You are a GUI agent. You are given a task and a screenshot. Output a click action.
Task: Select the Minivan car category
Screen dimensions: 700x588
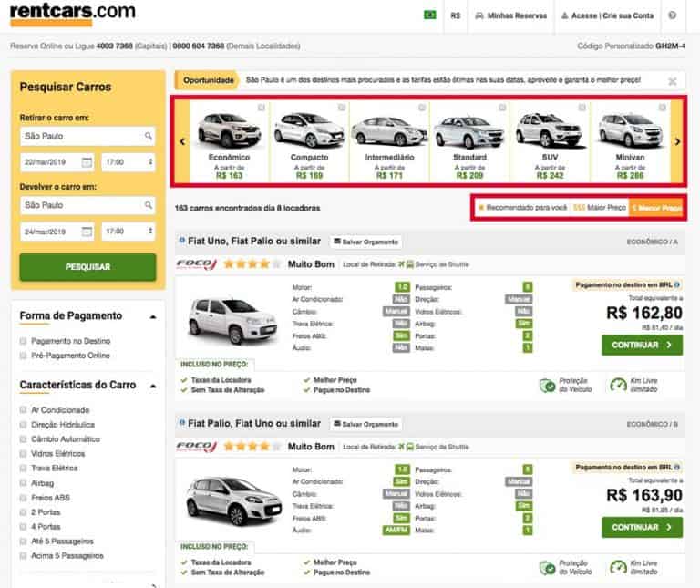point(631,141)
